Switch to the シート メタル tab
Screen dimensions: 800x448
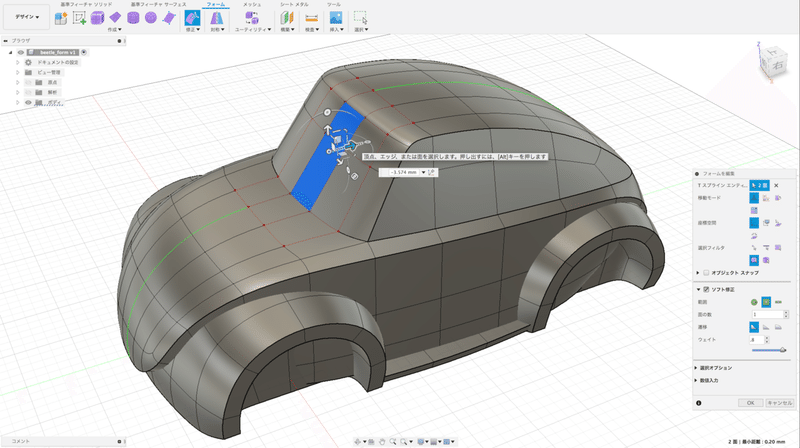point(293,5)
